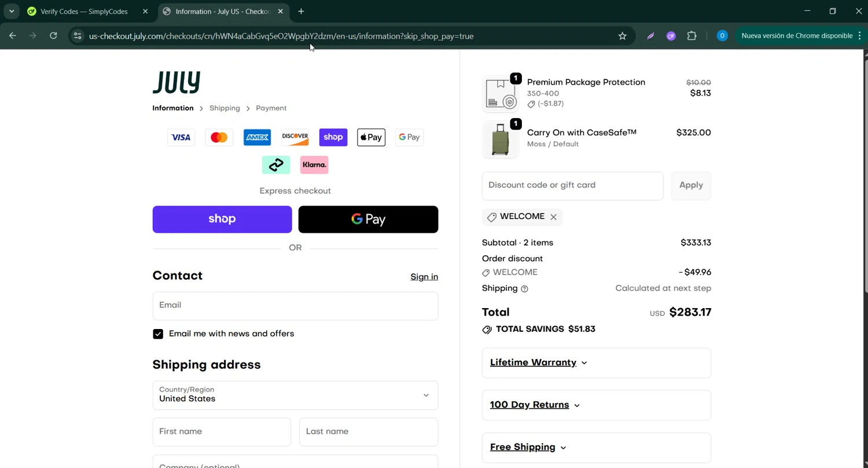Pay with the Google Pay express button

[368, 220]
